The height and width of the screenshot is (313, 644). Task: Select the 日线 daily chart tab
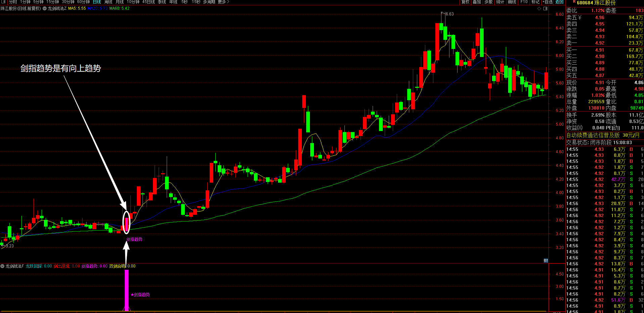tap(97, 2)
